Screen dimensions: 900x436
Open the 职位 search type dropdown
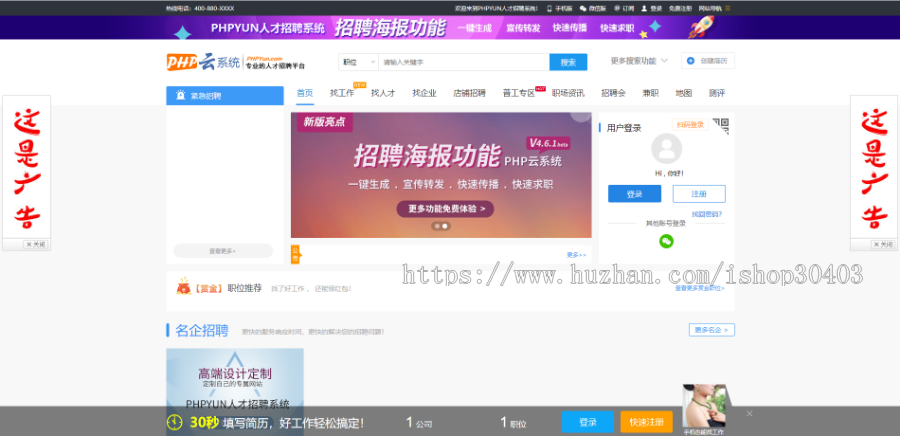358,62
